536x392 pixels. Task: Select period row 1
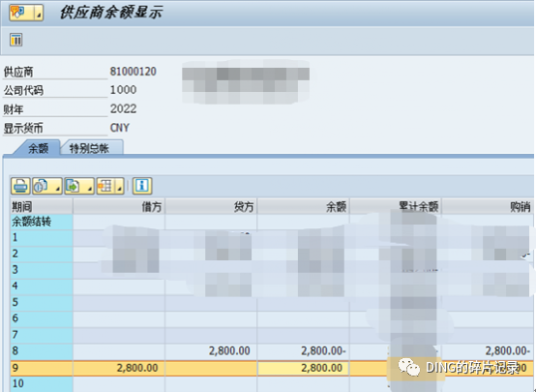click(42, 237)
